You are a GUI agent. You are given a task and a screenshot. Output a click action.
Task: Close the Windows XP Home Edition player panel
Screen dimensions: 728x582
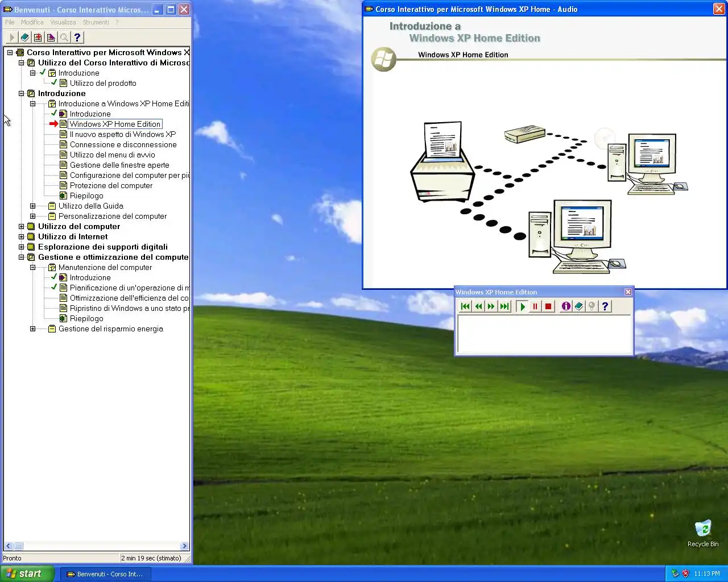[628, 292]
